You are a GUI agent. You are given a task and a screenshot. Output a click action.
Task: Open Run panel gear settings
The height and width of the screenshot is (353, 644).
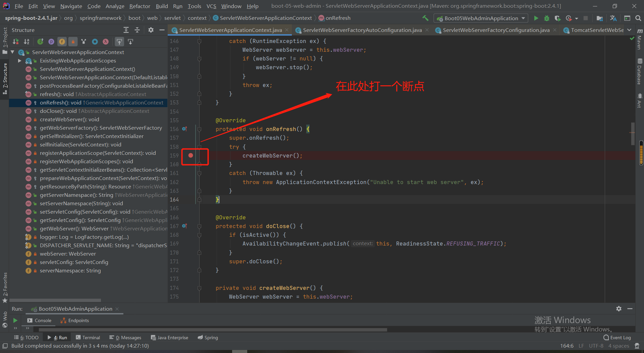619,309
